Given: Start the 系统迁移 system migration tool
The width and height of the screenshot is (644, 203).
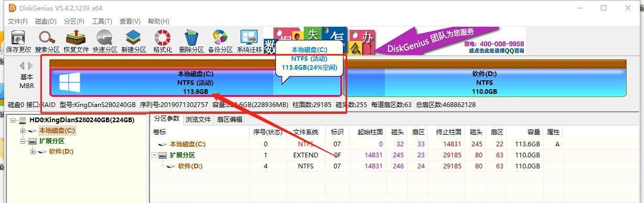Looking at the screenshot, I should [249, 41].
